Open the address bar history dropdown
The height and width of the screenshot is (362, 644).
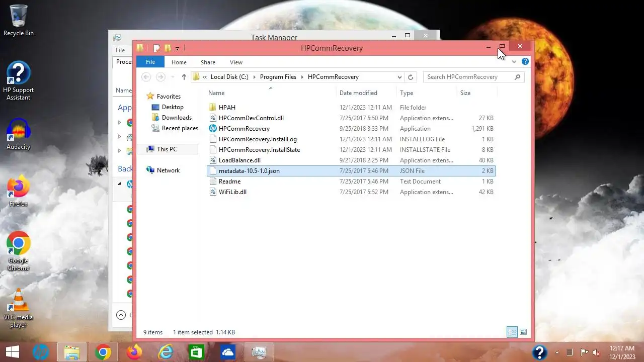[399, 77]
